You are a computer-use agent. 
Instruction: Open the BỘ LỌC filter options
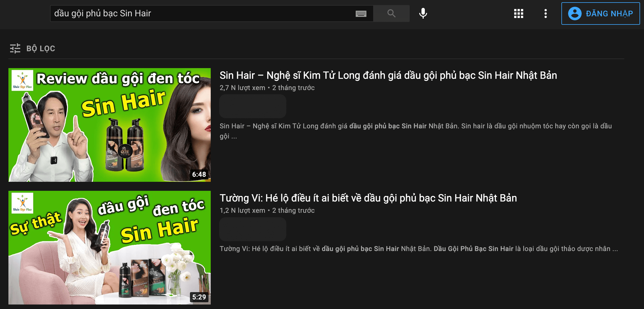click(33, 48)
